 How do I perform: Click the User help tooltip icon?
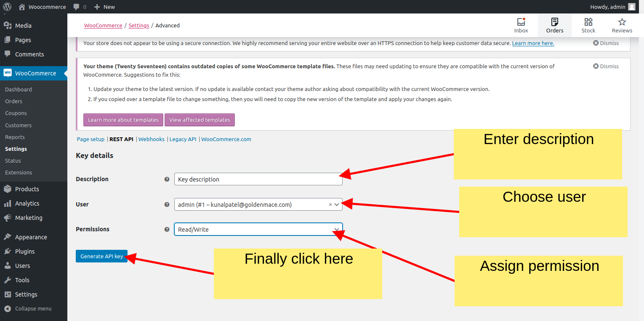(167, 204)
